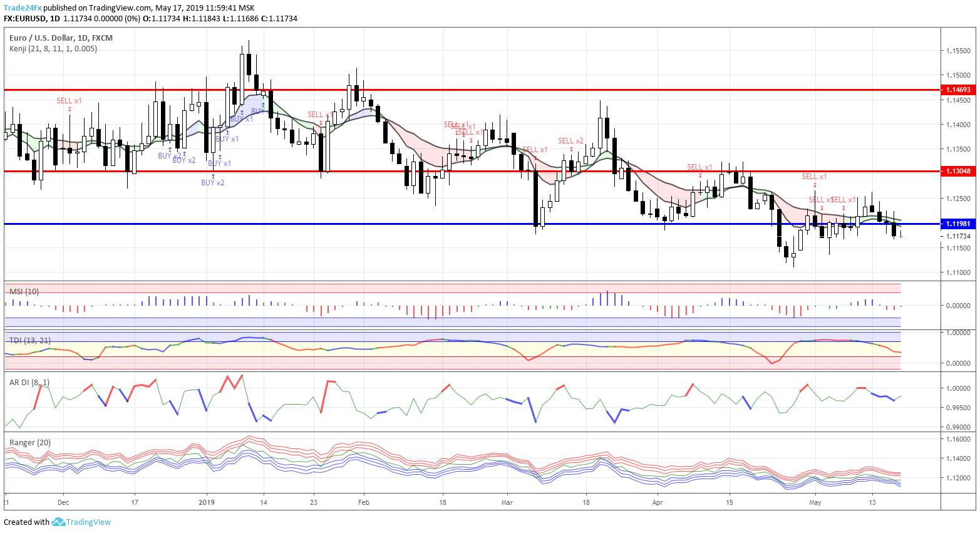Click the 0.99500 value on the AR DI axis

coord(958,408)
